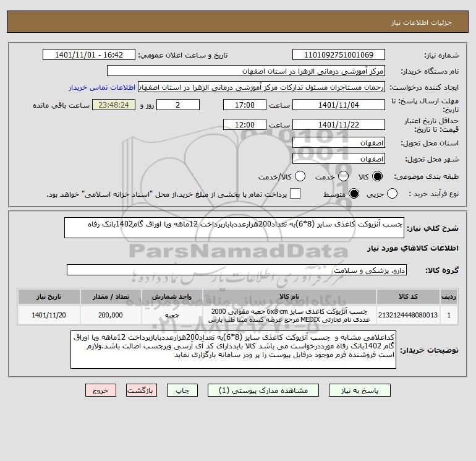Click the جزئیات اطلاعات نیاز page title
The height and width of the screenshot is (461, 476).
coord(422,22)
